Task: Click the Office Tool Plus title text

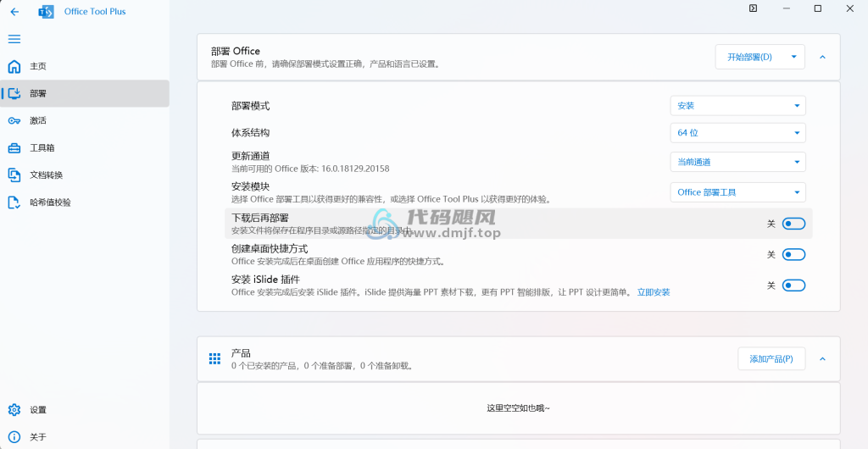Action: point(95,12)
